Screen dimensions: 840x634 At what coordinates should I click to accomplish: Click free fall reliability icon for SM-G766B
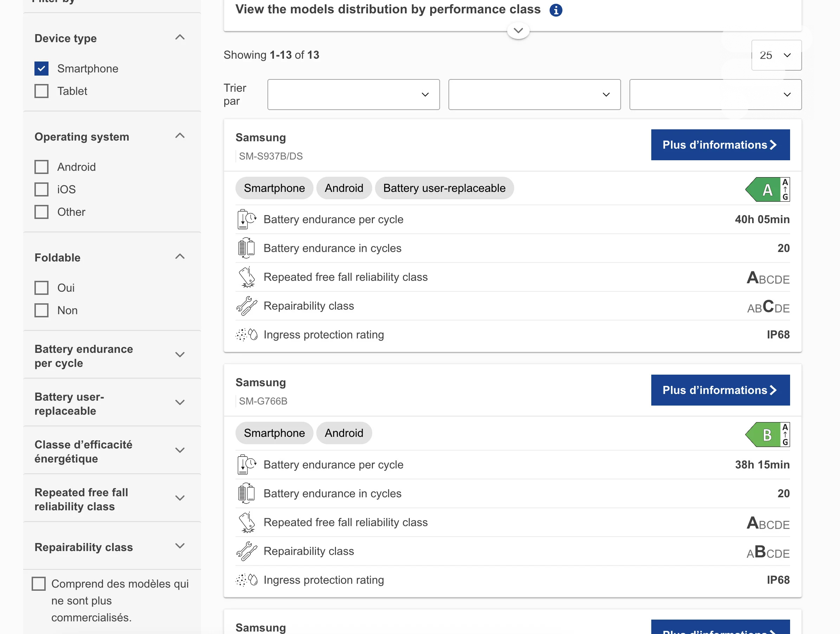247,522
